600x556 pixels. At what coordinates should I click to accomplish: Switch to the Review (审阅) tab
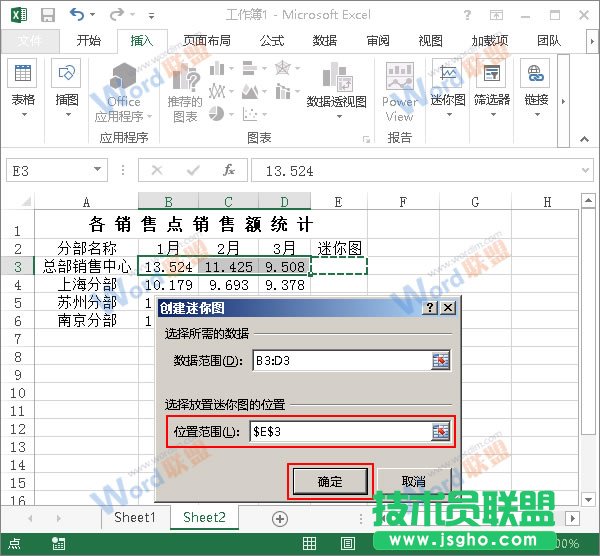tap(378, 40)
